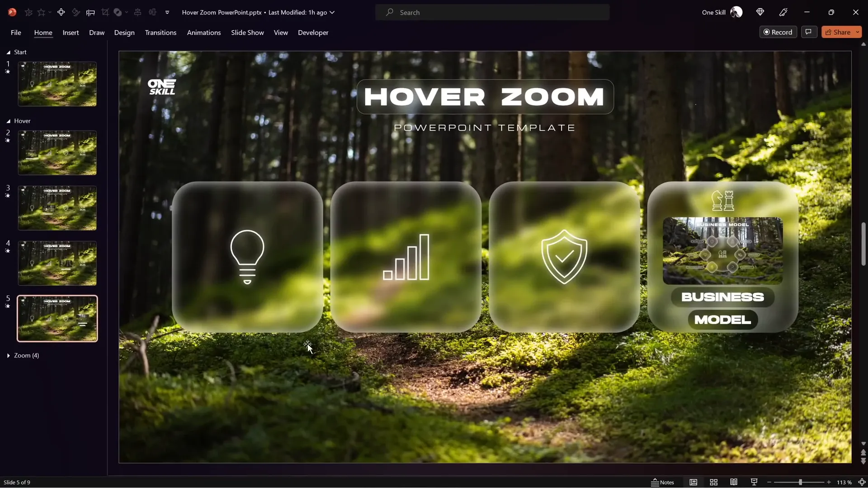The width and height of the screenshot is (868, 488).
Task: Click the distribute horizontally icon
Action: click(x=152, y=12)
